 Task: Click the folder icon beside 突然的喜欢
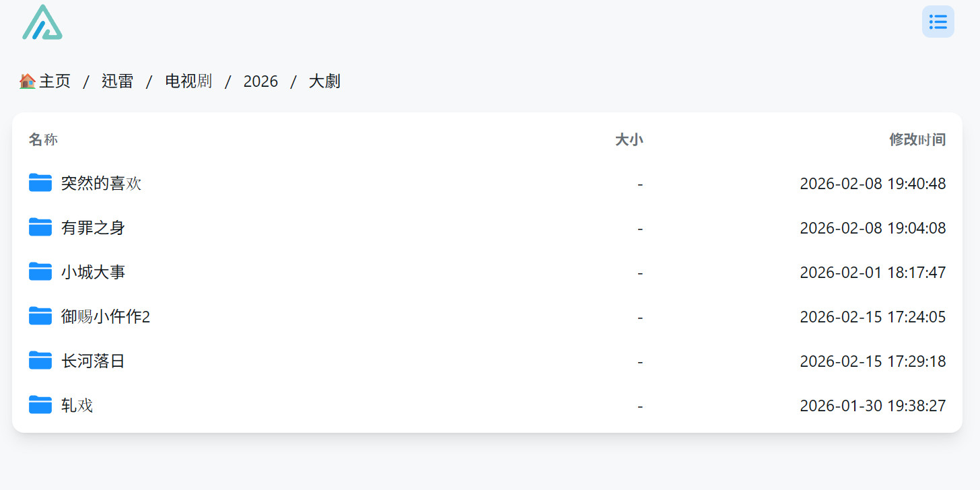point(40,182)
